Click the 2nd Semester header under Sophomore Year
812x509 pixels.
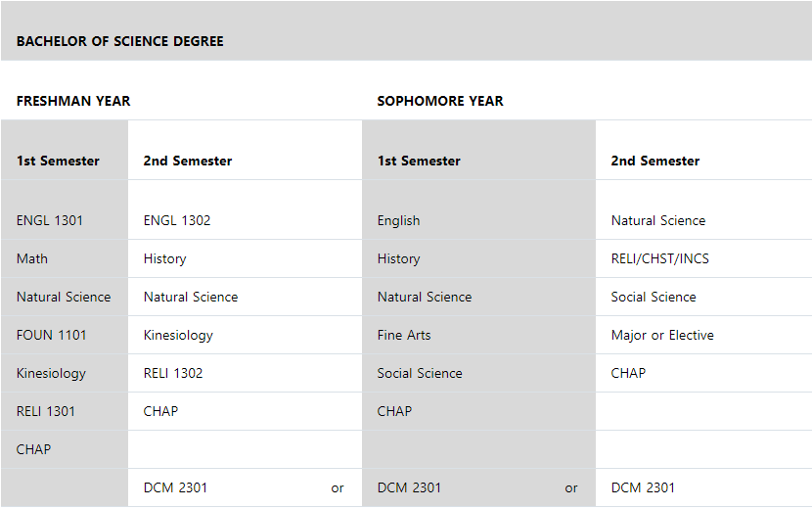click(x=655, y=161)
